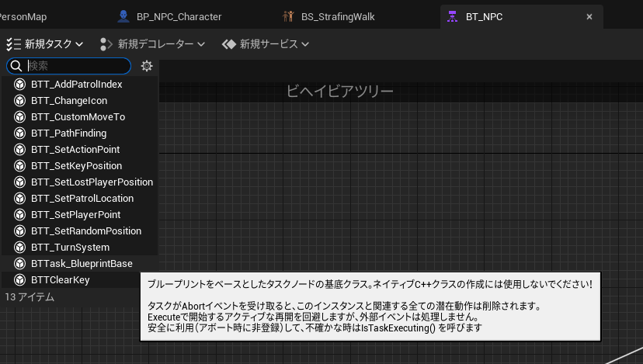The height and width of the screenshot is (364, 643).
Task: Select BTT_SetKeyPosition in the task list
Action: [80, 165]
